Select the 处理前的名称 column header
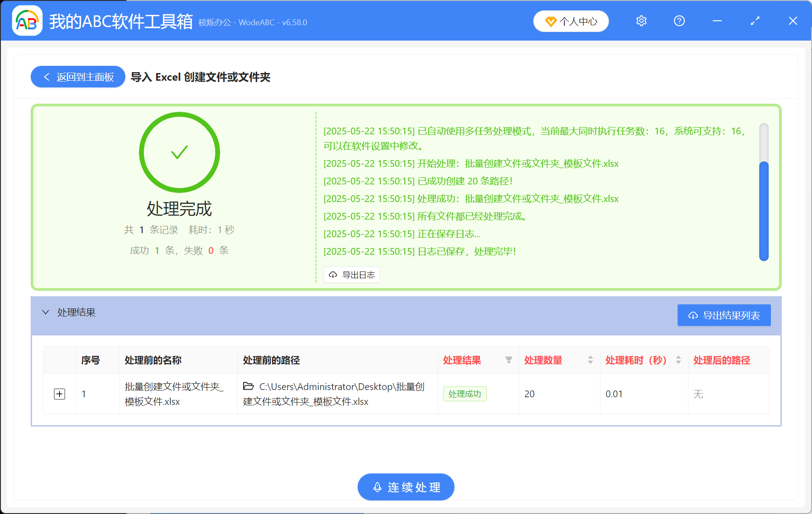The image size is (812, 514). pyautogui.click(x=153, y=360)
